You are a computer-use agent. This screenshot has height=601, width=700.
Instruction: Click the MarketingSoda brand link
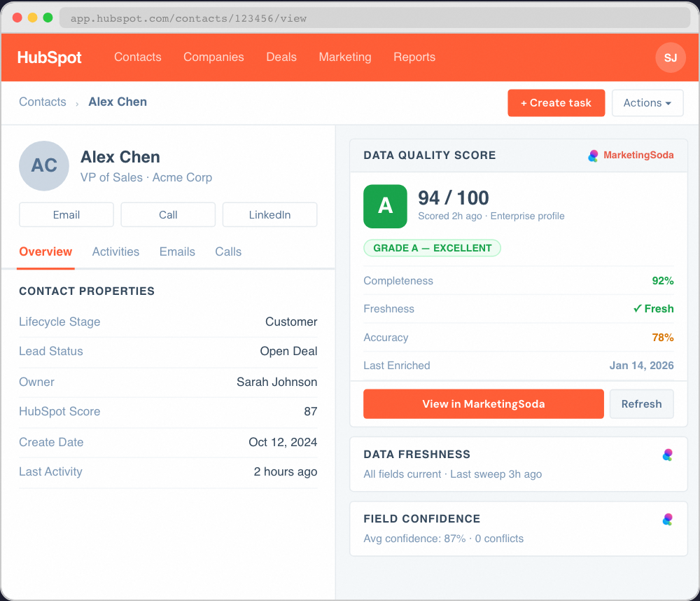pos(638,155)
